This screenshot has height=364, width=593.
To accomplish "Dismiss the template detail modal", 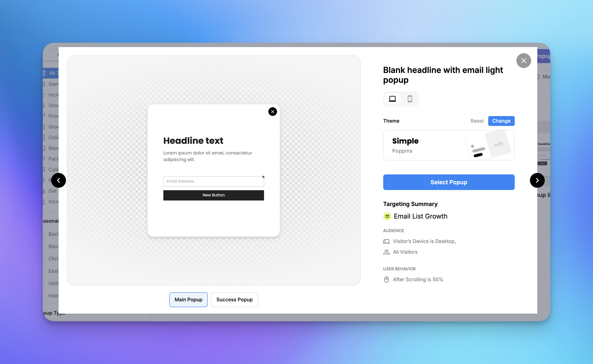I will (524, 60).
